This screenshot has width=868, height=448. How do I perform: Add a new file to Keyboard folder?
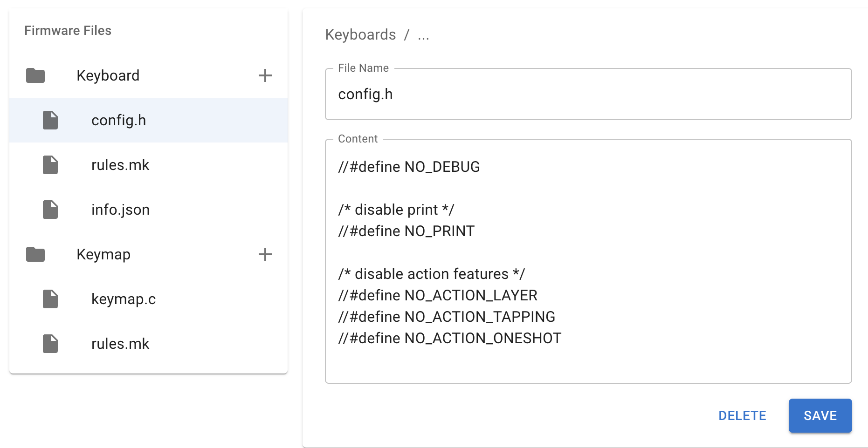(265, 75)
